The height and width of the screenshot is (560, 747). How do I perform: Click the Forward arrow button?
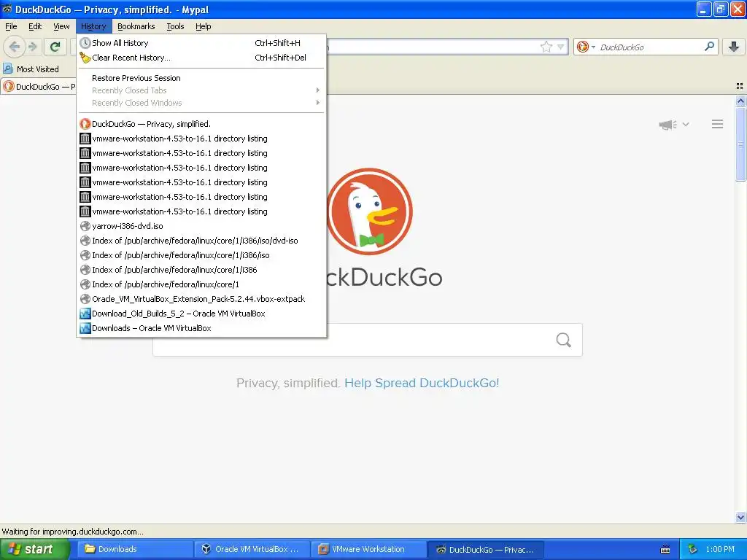32,47
